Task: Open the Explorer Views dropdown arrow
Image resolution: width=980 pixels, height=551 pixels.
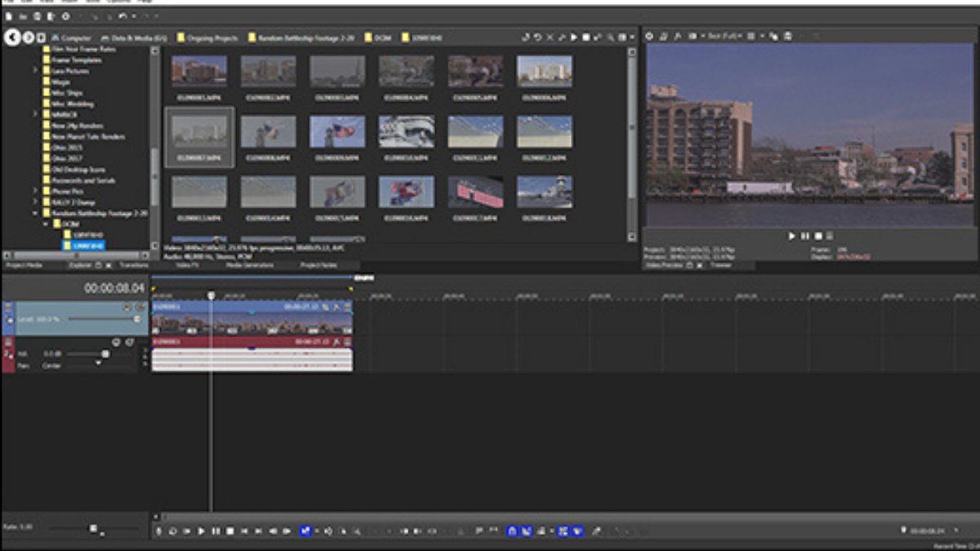Action: (631, 38)
